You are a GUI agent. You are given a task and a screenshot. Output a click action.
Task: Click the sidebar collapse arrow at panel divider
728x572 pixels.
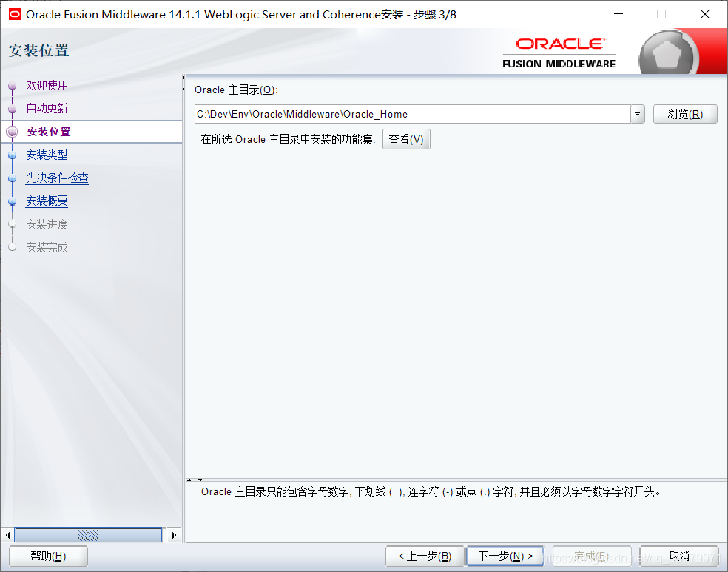click(x=184, y=83)
